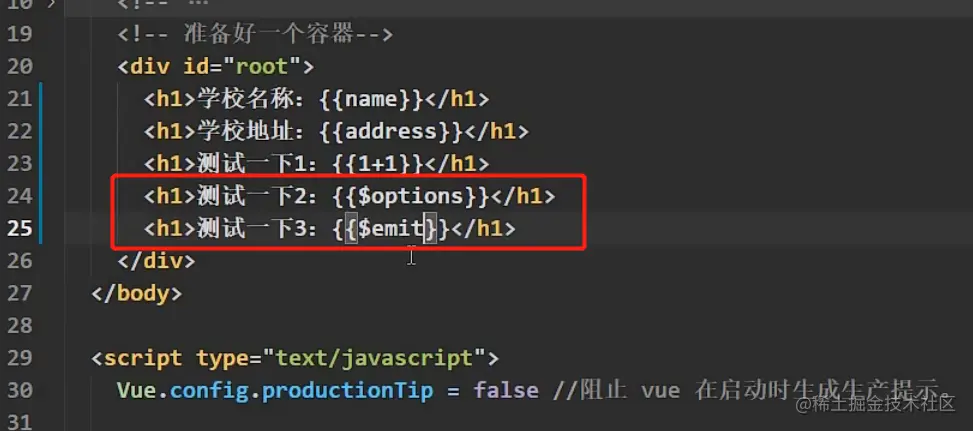Click the false keyword on line 30
973x431 pixels.
505,390
